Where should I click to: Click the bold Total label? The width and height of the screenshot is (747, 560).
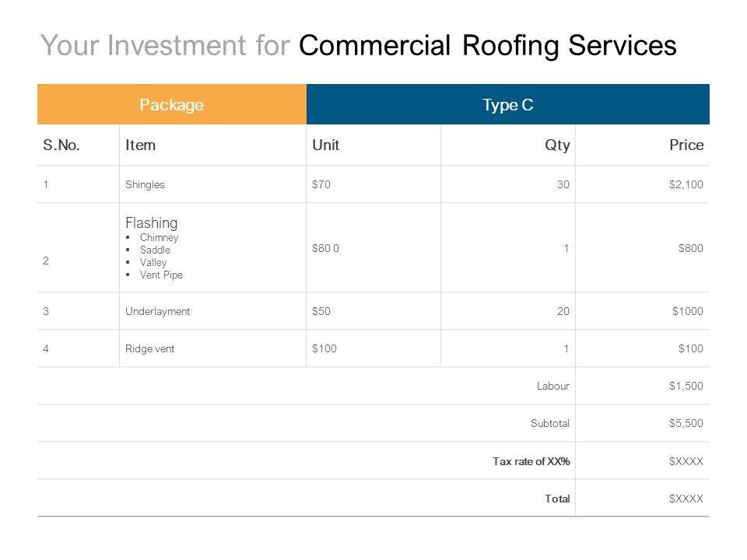pyautogui.click(x=557, y=499)
